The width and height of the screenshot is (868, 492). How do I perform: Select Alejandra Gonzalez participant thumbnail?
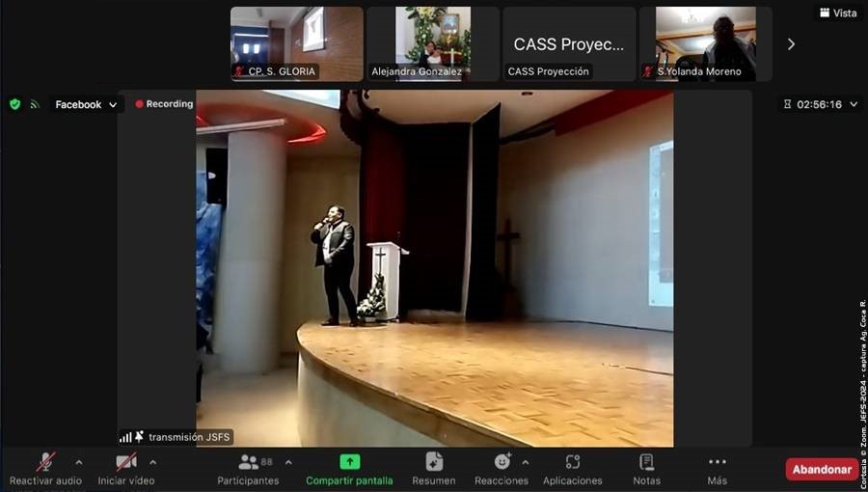point(433,44)
